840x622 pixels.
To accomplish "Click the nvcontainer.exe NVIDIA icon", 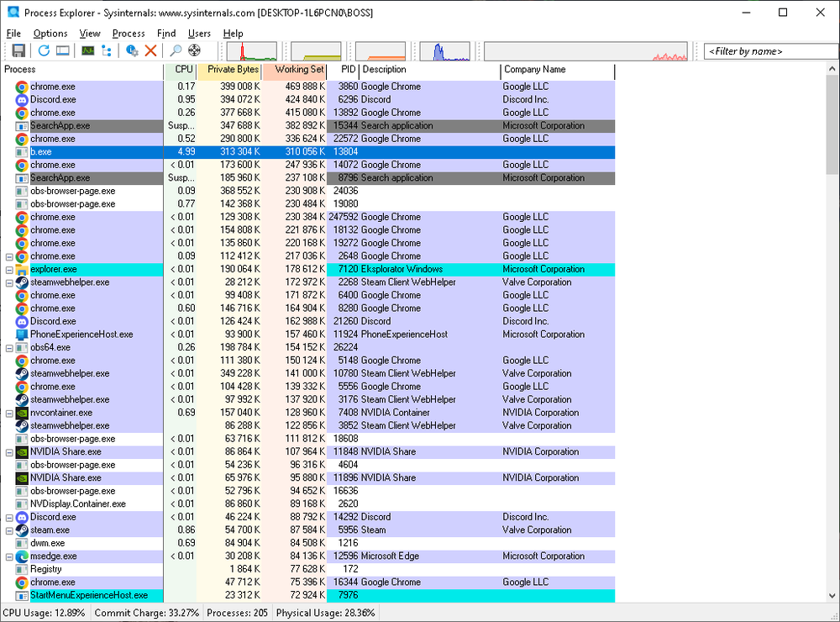I will 22,413.
